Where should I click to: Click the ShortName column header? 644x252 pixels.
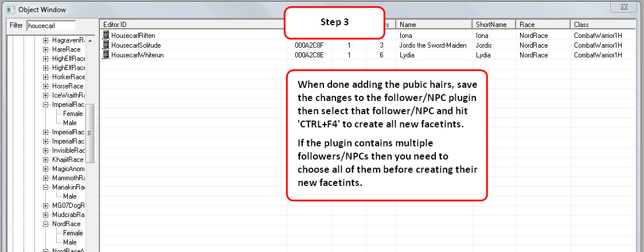click(x=494, y=25)
